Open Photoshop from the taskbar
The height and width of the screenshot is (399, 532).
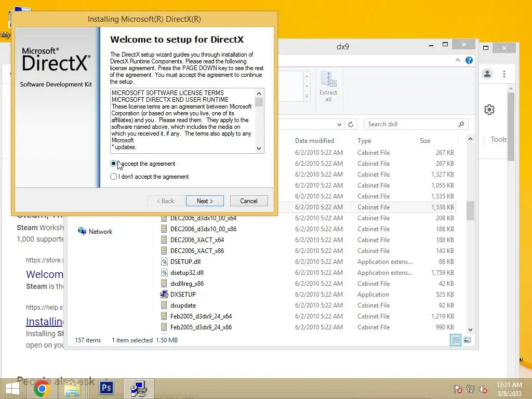coord(107,388)
